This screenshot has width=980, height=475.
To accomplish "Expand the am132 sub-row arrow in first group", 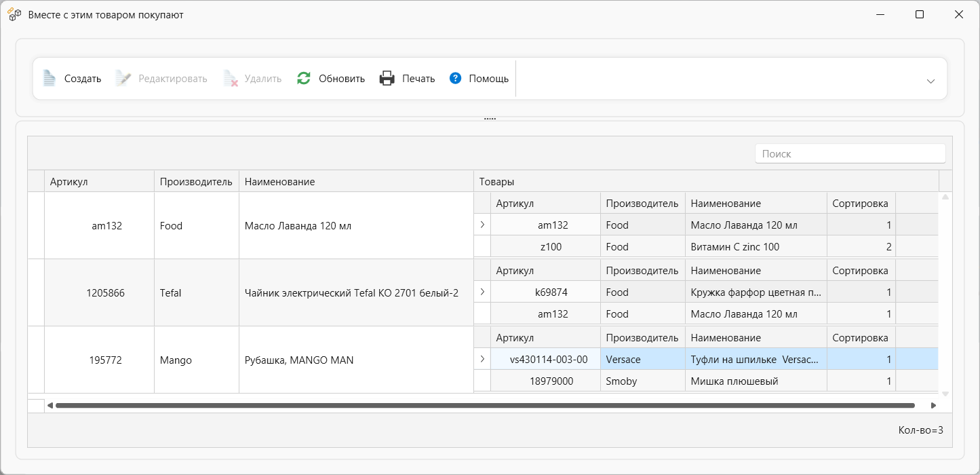I will [482, 225].
